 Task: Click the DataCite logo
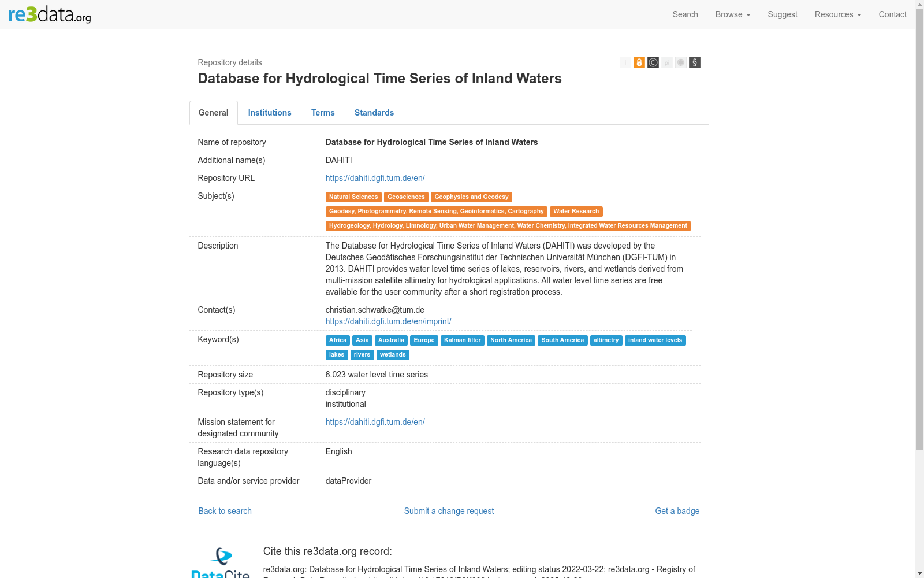point(221,562)
